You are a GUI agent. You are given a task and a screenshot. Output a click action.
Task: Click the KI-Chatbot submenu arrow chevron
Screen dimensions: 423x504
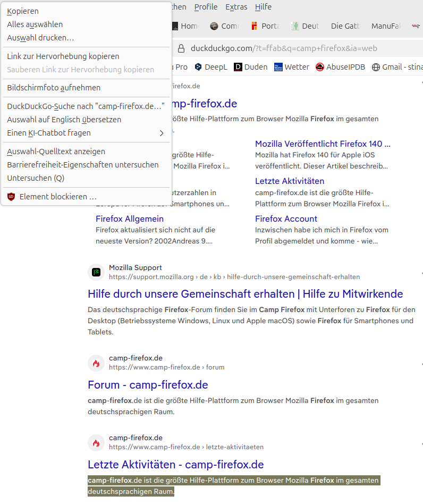(x=162, y=133)
